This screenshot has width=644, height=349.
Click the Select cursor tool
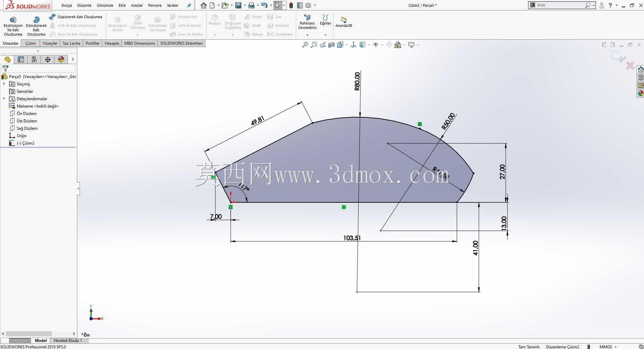click(277, 5)
